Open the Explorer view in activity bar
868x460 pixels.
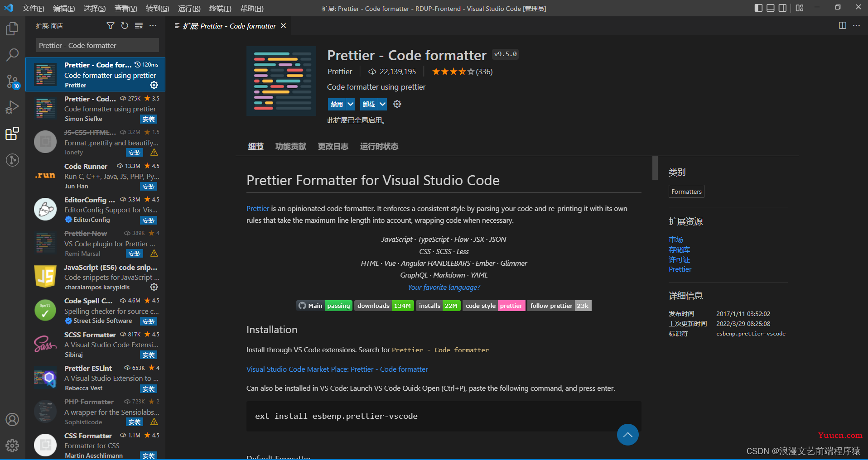tap(12, 29)
